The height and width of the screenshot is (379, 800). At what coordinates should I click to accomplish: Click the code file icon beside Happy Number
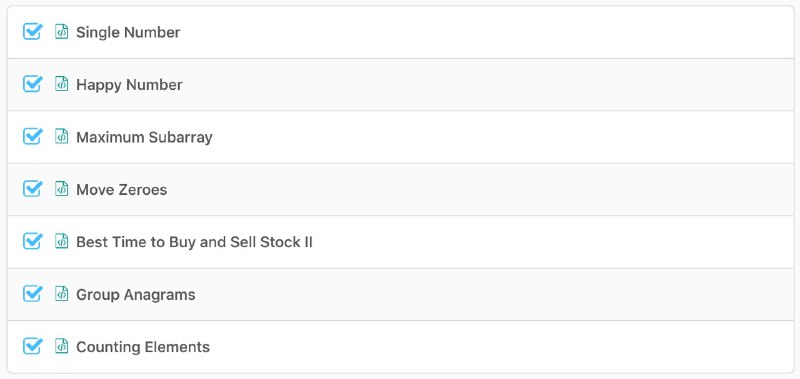click(62, 84)
